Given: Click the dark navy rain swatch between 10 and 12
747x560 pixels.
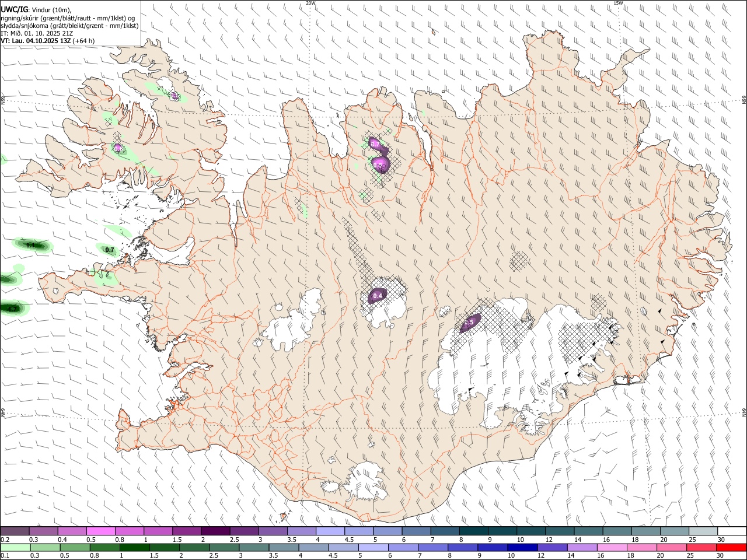Looking at the screenshot, I should [522, 548].
